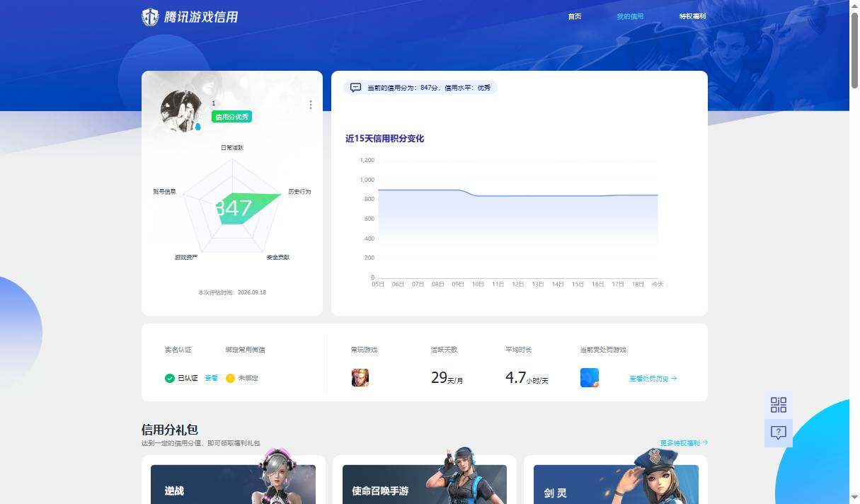860x504 pixels.
Task: Click the 近15天信用积分变化 chart title
Action: click(x=385, y=139)
